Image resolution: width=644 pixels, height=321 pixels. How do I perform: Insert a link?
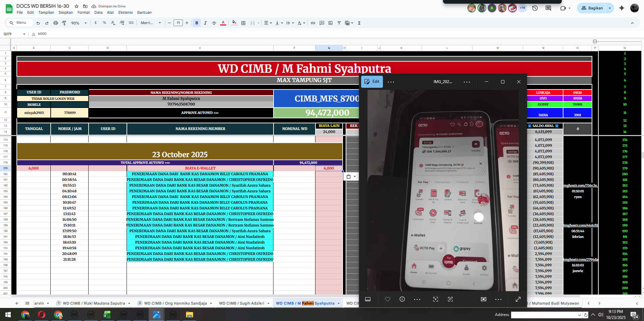[x=313, y=23]
